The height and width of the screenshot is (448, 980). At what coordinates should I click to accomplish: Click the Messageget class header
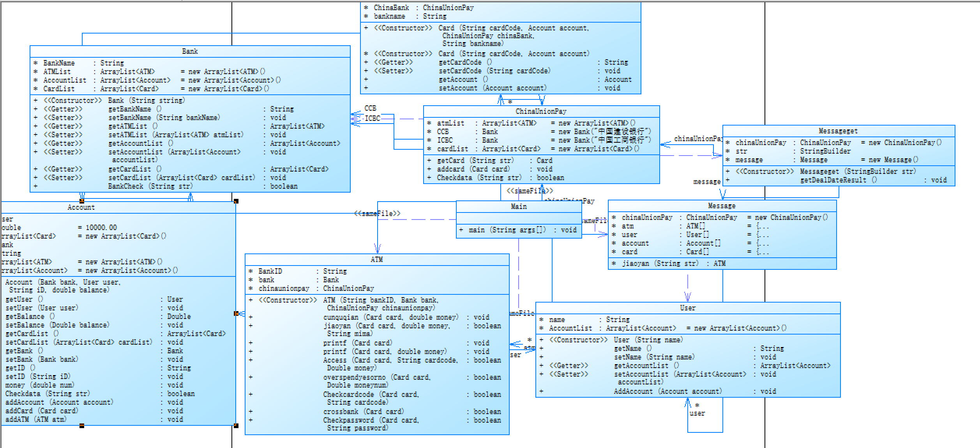[x=838, y=131]
